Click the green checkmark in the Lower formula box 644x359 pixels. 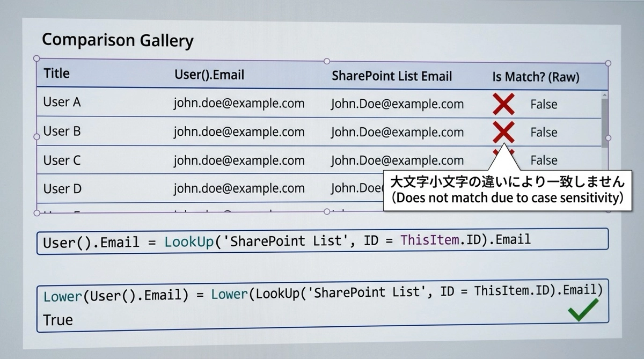tap(583, 311)
